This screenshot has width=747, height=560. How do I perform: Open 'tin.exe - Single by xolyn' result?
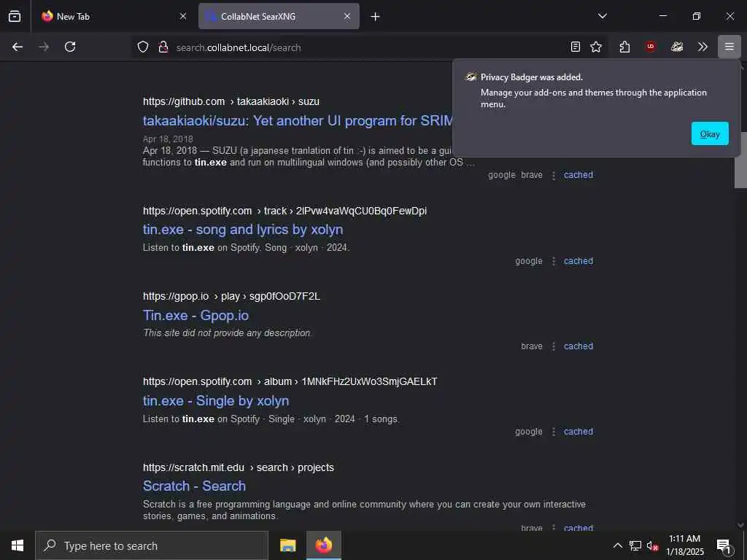click(216, 401)
